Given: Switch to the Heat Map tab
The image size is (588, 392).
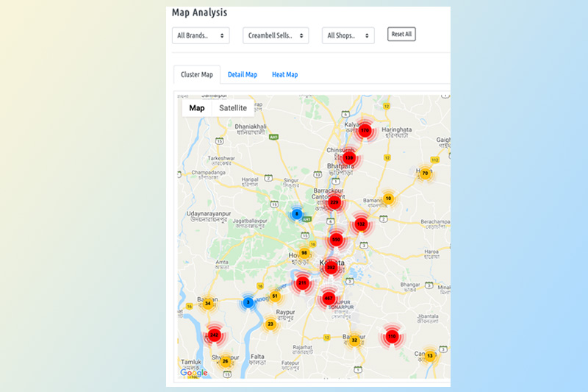Looking at the screenshot, I should pos(284,74).
